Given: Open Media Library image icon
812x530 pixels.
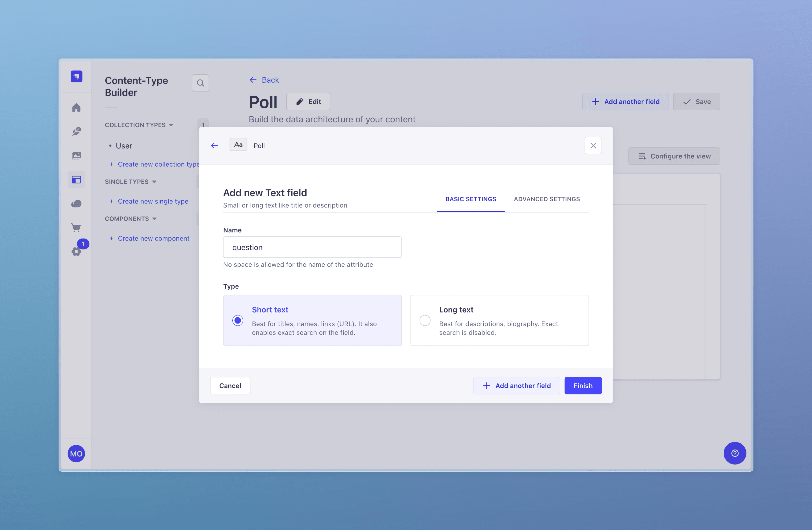Looking at the screenshot, I should [x=76, y=156].
